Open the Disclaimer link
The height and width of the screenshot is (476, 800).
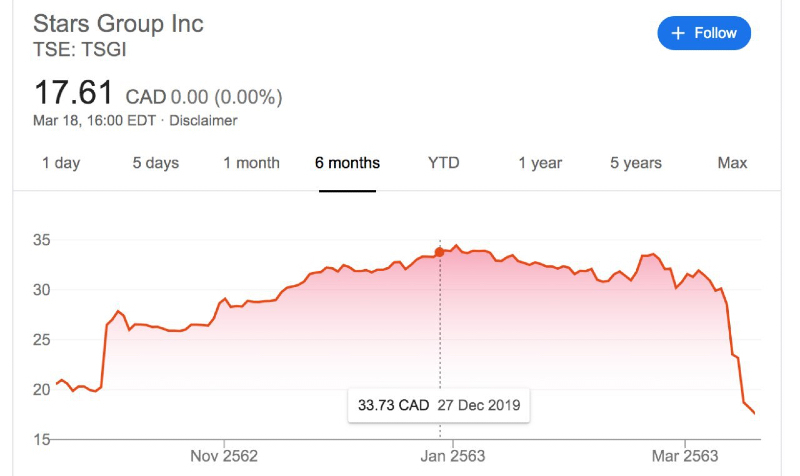tap(203, 121)
